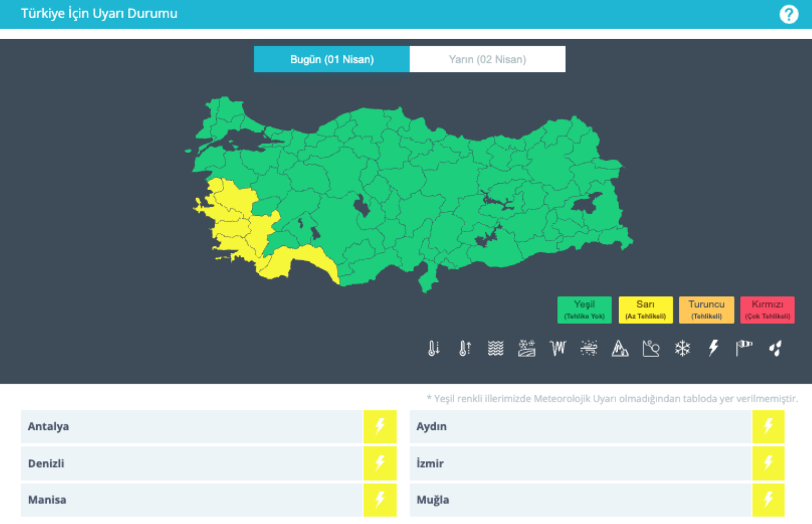Image resolution: width=812 pixels, height=524 pixels.
Task: Open the help question mark icon
Action: pyautogui.click(x=789, y=14)
